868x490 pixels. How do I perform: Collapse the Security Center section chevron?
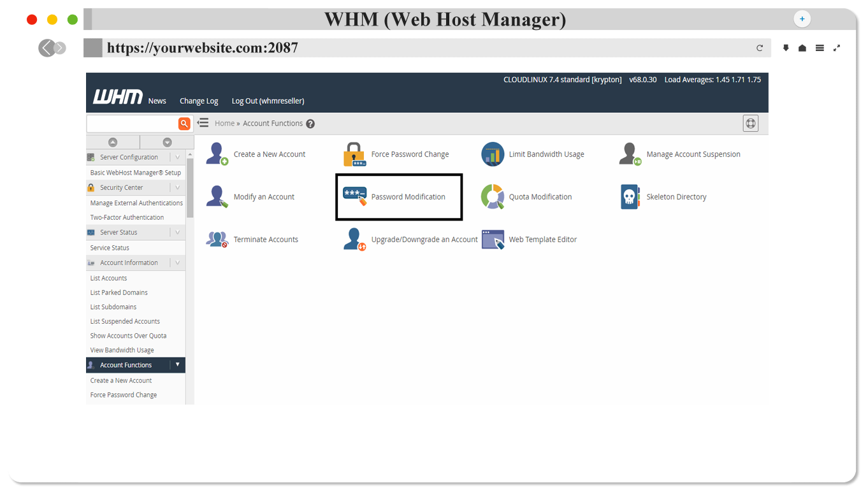click(178, 187)
